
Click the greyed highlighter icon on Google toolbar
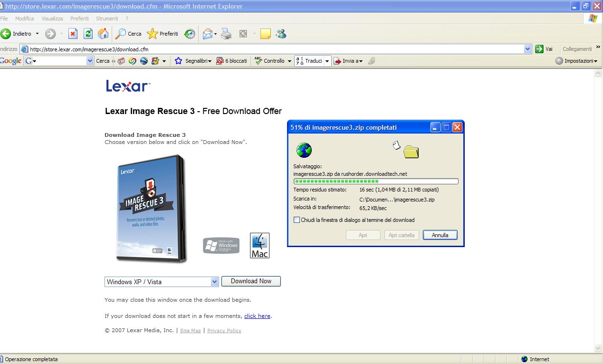[x=372, y=61]
